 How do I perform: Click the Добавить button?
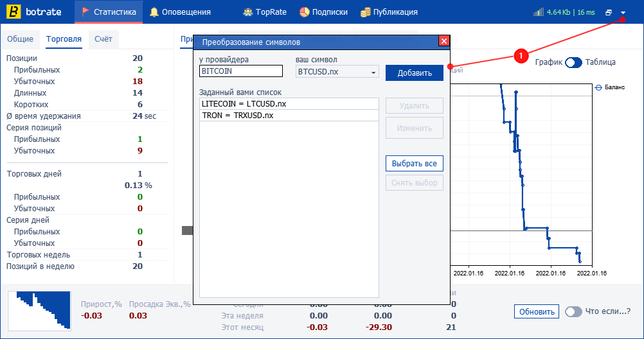click(x=415, y=73)
